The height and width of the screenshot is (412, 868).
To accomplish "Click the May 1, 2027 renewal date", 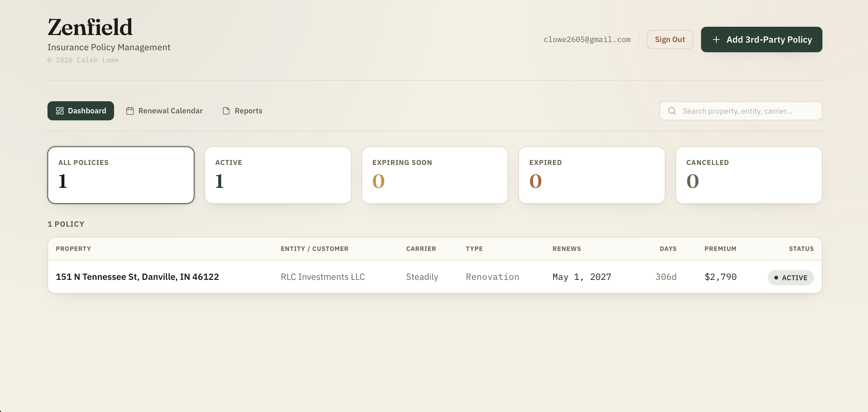I will 582,277.
